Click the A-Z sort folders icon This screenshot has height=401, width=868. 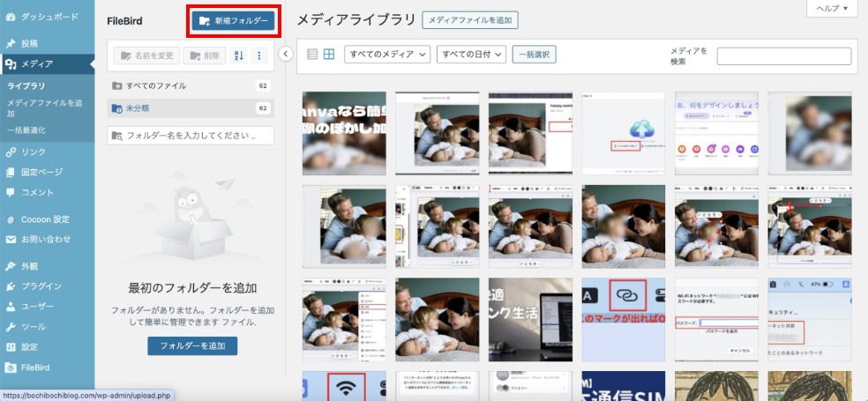pyautogui.click(x=238, y=56)
